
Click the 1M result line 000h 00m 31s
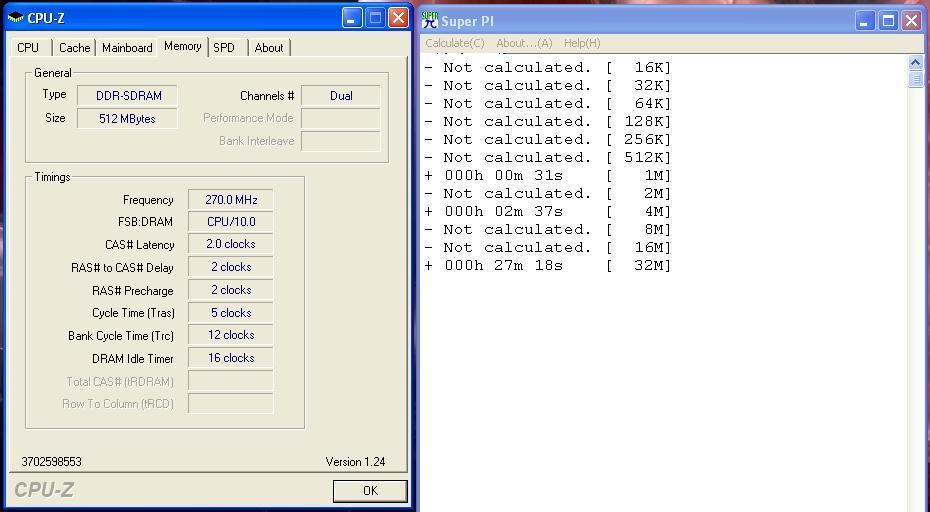coord(547,176)
